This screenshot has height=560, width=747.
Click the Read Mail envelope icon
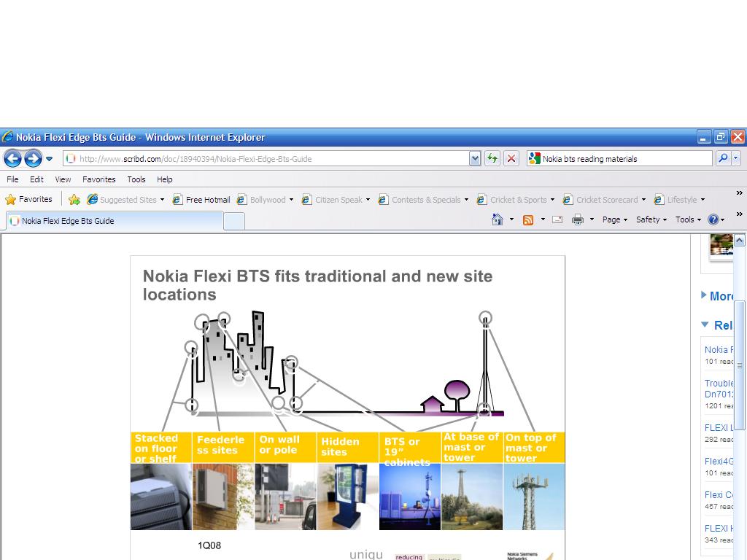click(557, 219)
